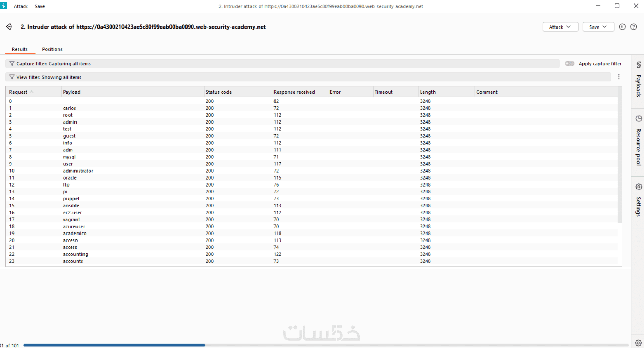644x348 pixels.
Task: Sort results by the Length column
Action: pyautogui.click(x=446, y=92)
